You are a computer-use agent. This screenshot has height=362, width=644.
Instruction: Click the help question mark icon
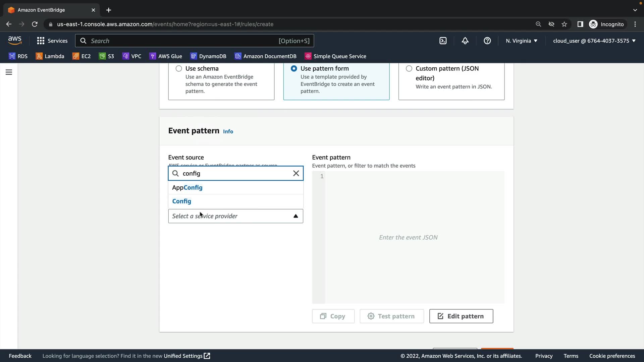pyautogui.click(x=487, y=41)
